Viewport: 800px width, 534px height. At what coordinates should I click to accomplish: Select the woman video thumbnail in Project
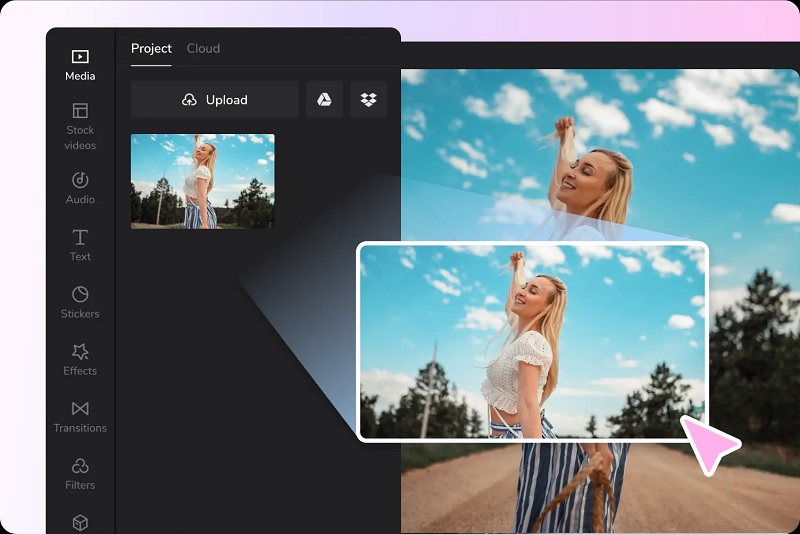[x=203, y=181]
